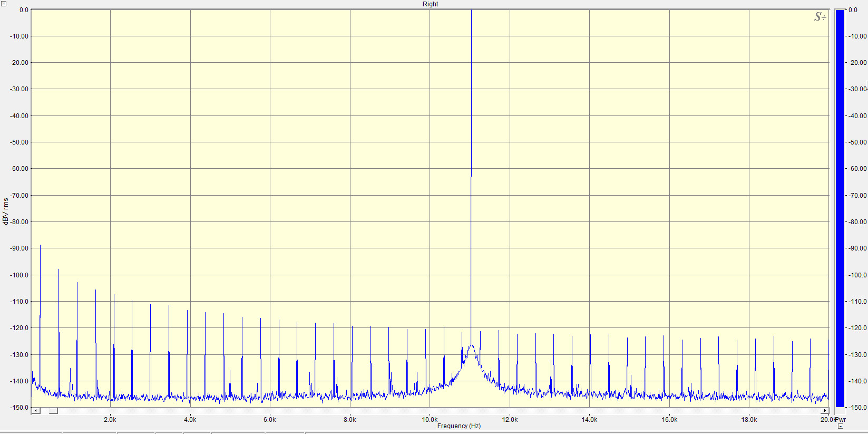This screenshot has width=868, height=434.
Task: Click the 'dBV rms' vertical axis label
Action: point(6,211)
